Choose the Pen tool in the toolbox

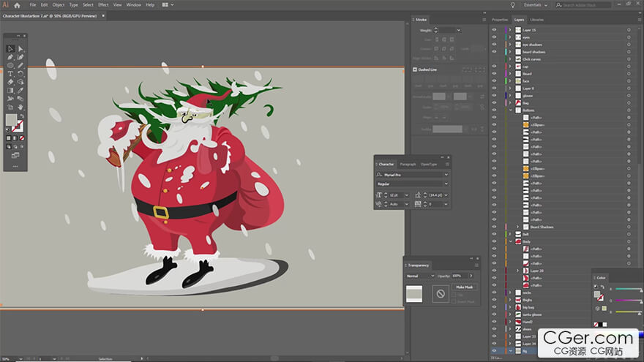click(x=11, y=57)
